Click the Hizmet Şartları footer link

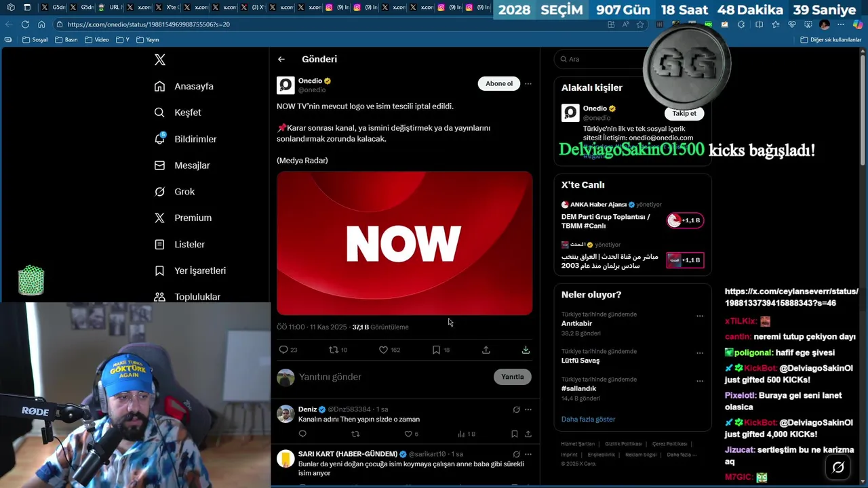[x=578, y=444]
